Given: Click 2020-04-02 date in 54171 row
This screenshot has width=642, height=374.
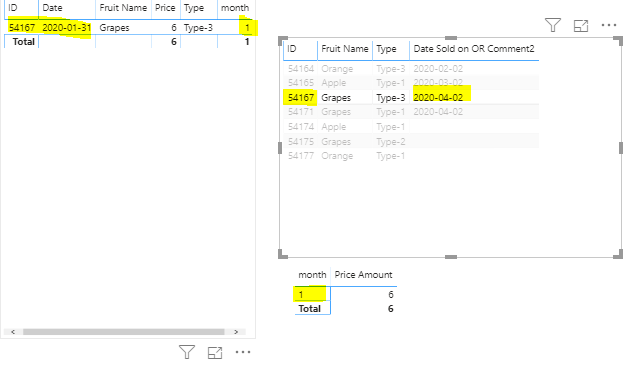Looking at the screenshot, I should tap(438, 112).
